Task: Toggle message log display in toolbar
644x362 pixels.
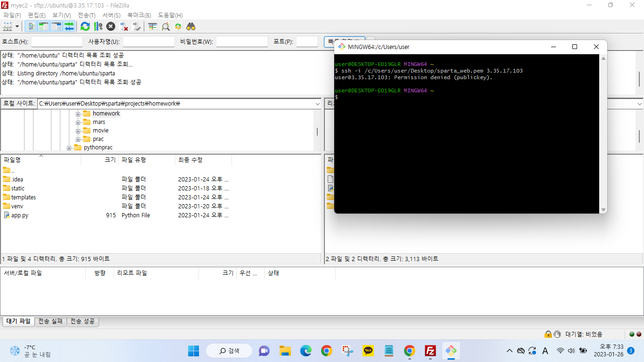Action: coord(31,26)
